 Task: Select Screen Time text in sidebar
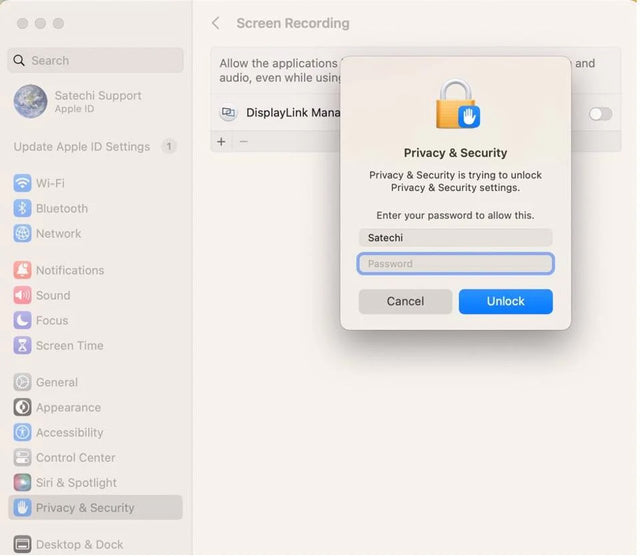69,346
